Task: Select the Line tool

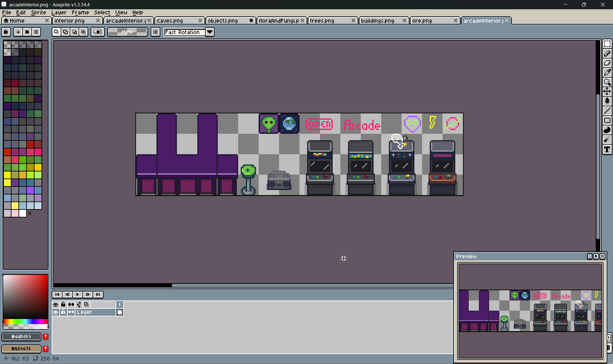Action: click(x=607, y=111)
